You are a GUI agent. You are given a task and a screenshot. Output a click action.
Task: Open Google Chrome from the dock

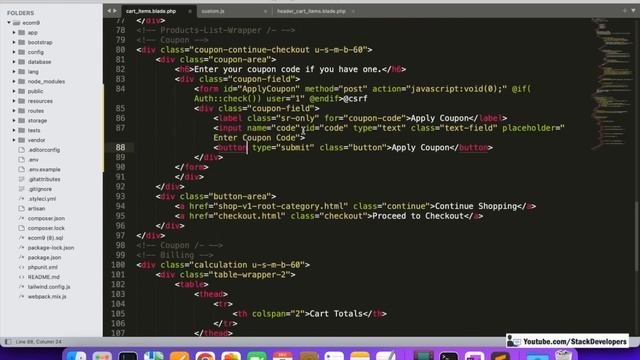coord(205,356)
